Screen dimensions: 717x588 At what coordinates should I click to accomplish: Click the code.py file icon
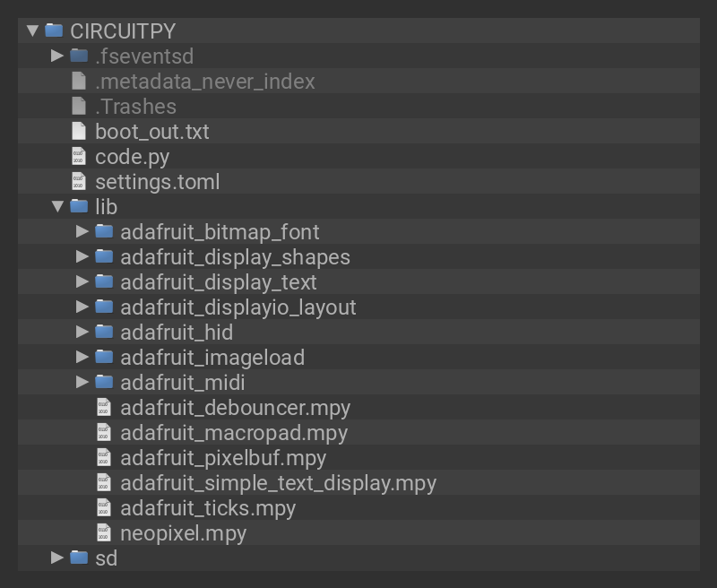(79, 156)
